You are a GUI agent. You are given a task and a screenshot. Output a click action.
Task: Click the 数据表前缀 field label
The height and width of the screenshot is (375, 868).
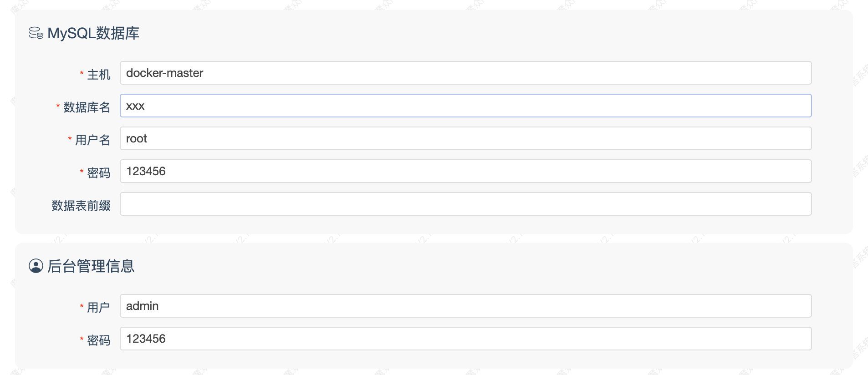point(81,205)
